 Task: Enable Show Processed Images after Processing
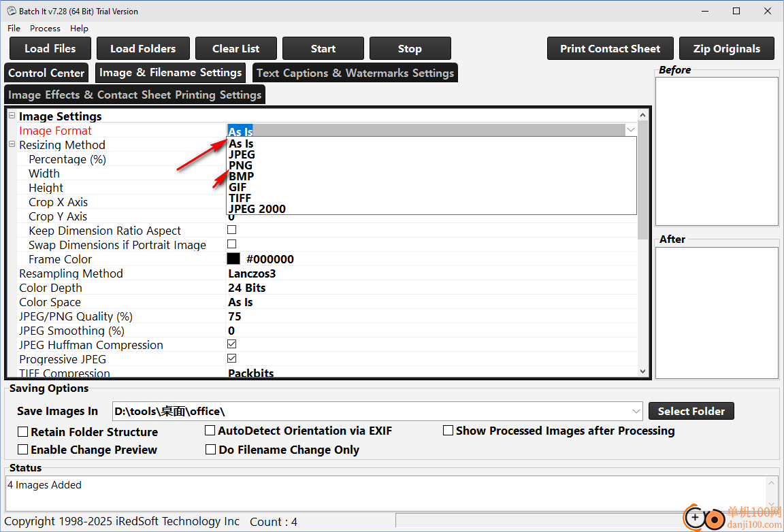click(x=448, y=431)
